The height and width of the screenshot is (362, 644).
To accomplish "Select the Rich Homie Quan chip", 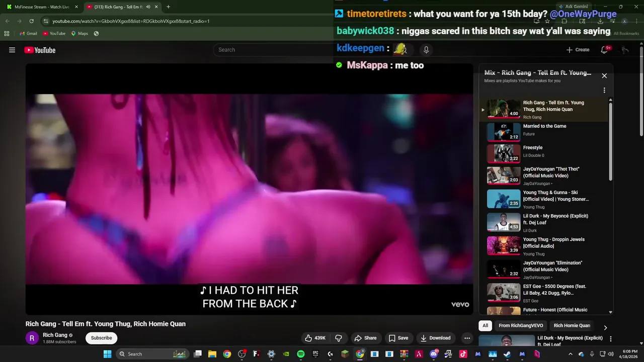I will pyautogui.click(x=572, y=326).
